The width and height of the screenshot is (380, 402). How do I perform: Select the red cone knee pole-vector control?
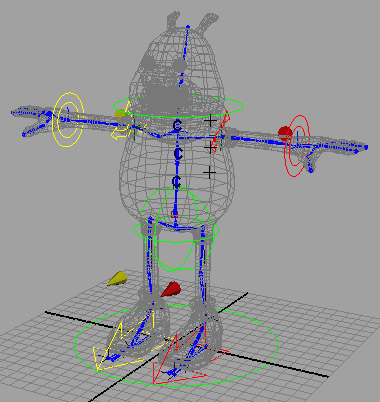click(x=171, y=289)
